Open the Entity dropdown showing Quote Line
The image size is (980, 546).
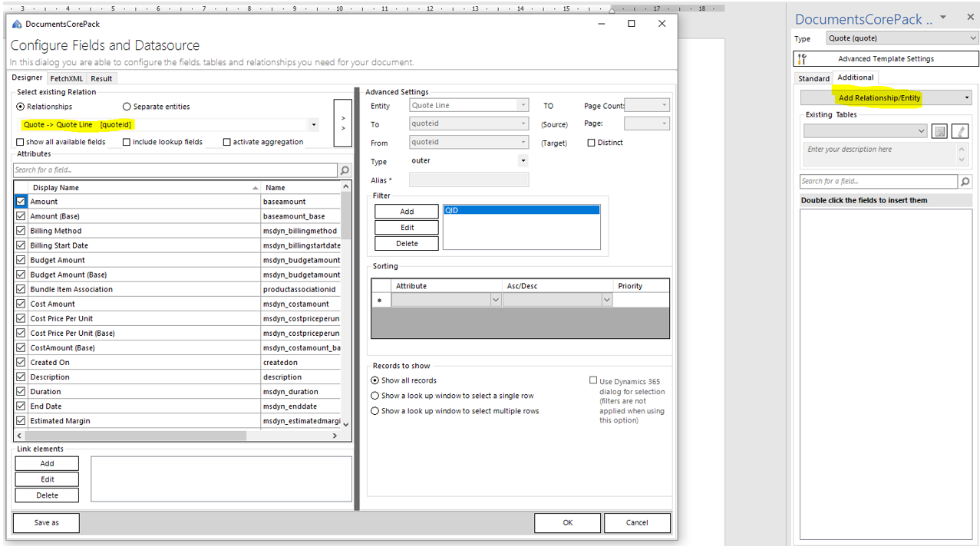click(x=523, y=105)
